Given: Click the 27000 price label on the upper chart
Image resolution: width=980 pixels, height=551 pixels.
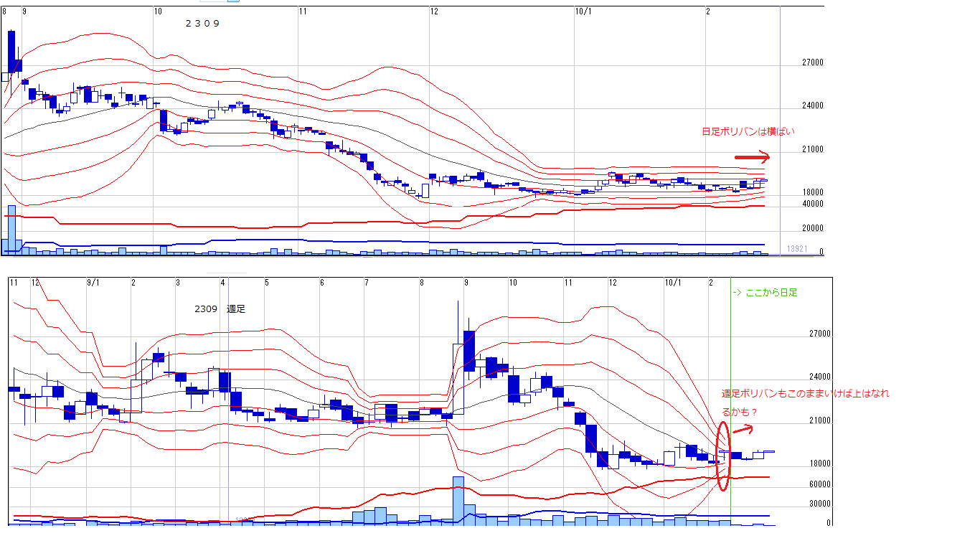Looking at the screenshot, I should point(812,63).
